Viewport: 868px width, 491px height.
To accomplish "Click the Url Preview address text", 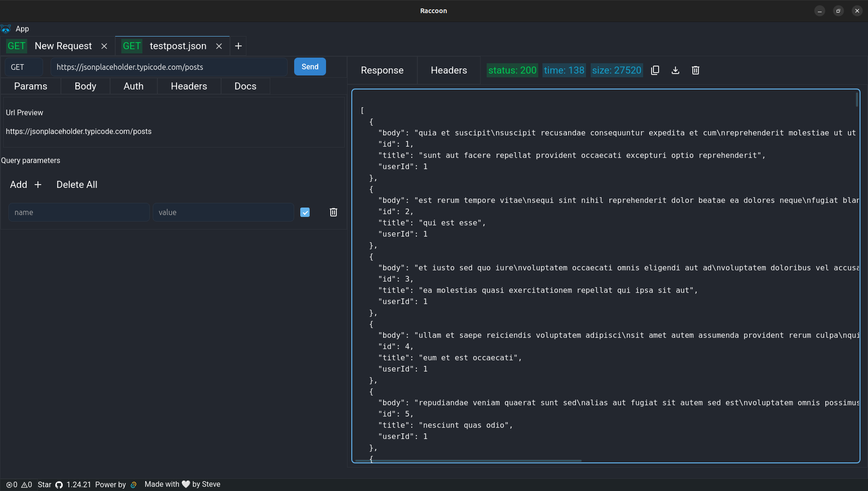I will point(79,131).
